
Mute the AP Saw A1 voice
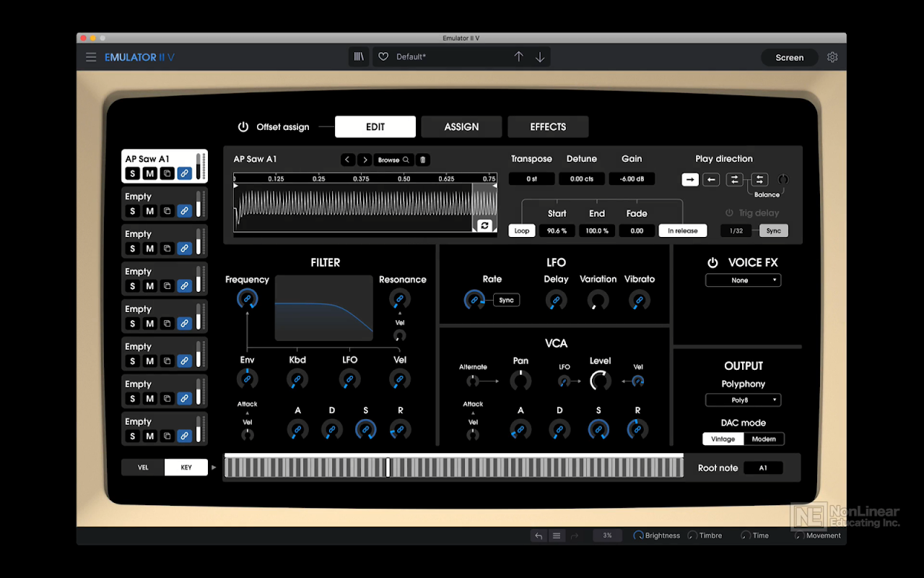click(149, 173)
